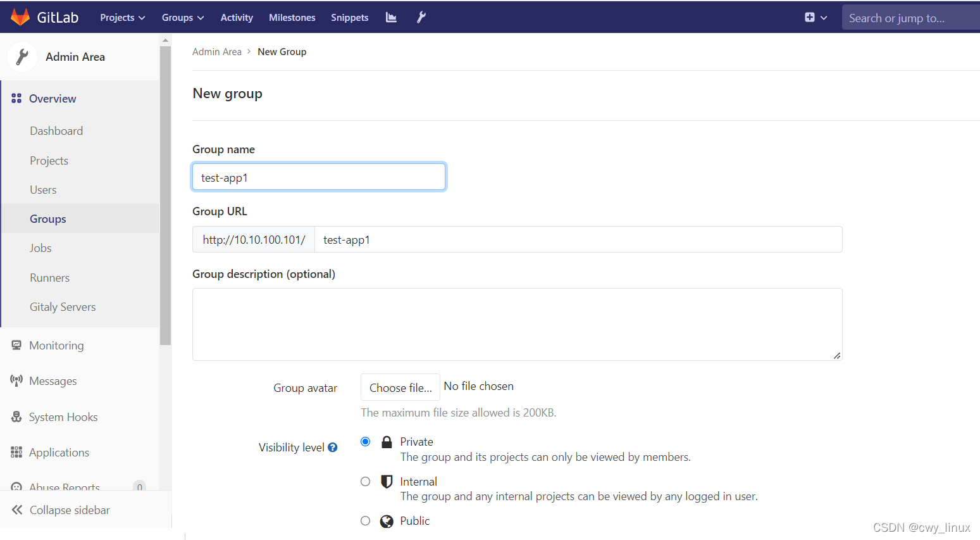Open Users in the admin sidebar

tap(43, 190)
